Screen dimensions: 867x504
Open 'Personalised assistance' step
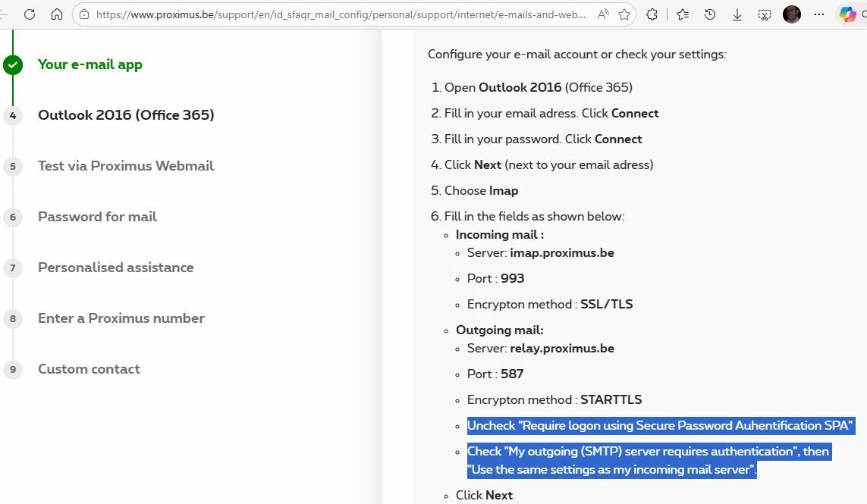[115, 268]
